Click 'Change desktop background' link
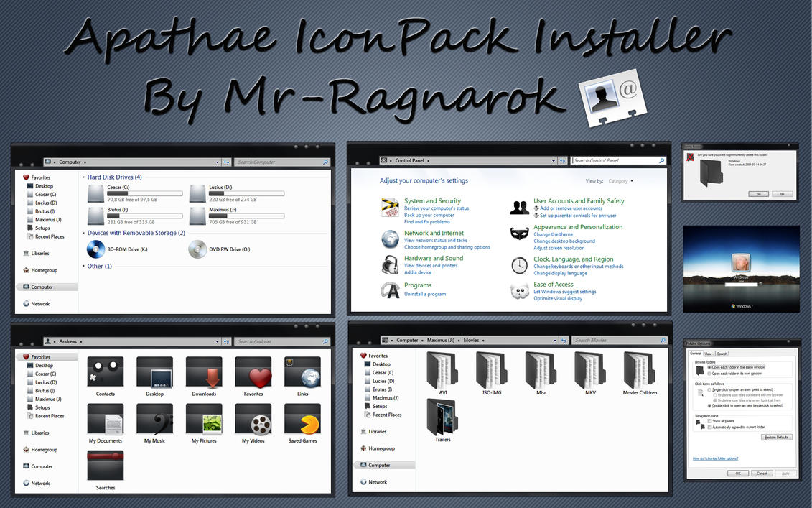 coord(564,241)
